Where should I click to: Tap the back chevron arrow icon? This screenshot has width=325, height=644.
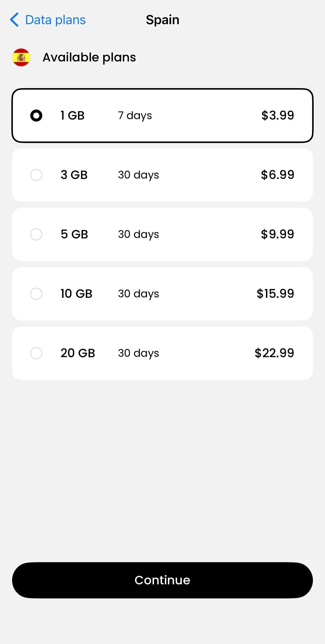[x=14, y=20]
